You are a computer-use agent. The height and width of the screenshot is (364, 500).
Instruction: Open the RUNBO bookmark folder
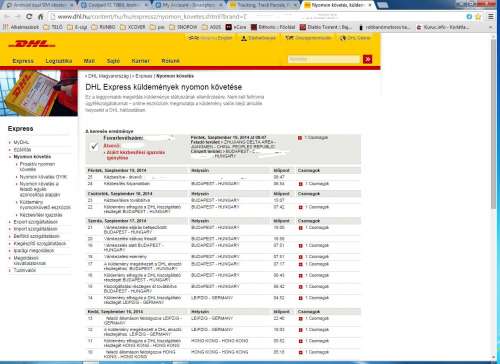point(104,27)
